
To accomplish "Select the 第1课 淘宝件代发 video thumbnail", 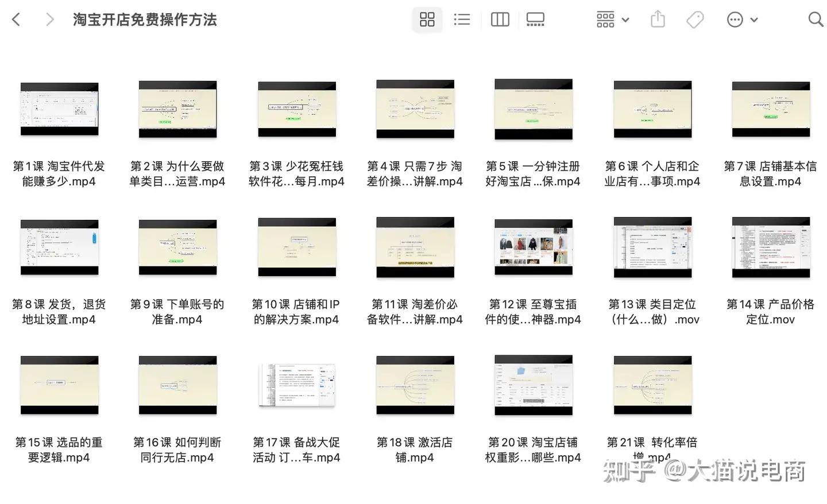I will tap(59, 109).
